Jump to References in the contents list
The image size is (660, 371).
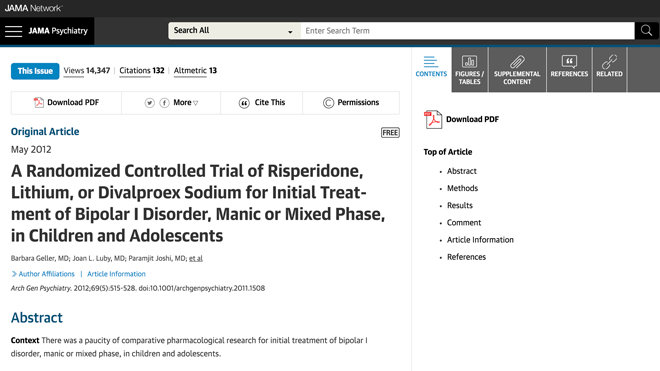tap(466, 257)
